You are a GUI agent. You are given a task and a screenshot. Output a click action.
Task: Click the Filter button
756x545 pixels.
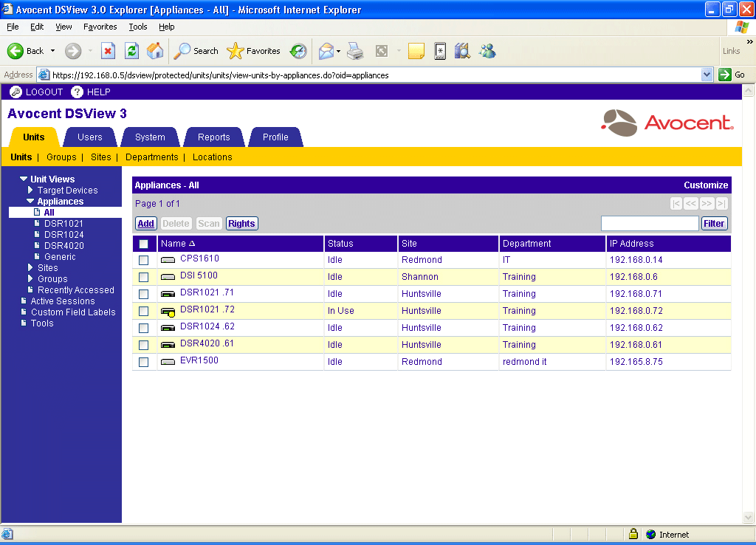click(714, 223)
